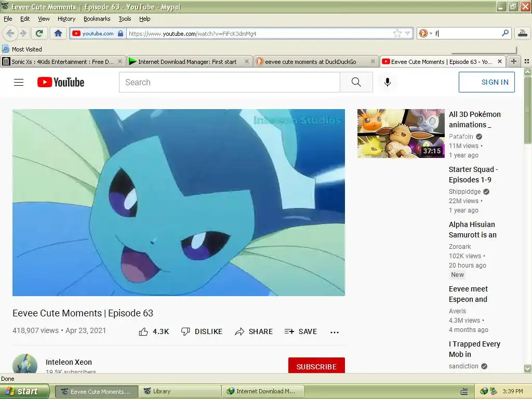
Task: Click the SHARE button
Action: 254,331
